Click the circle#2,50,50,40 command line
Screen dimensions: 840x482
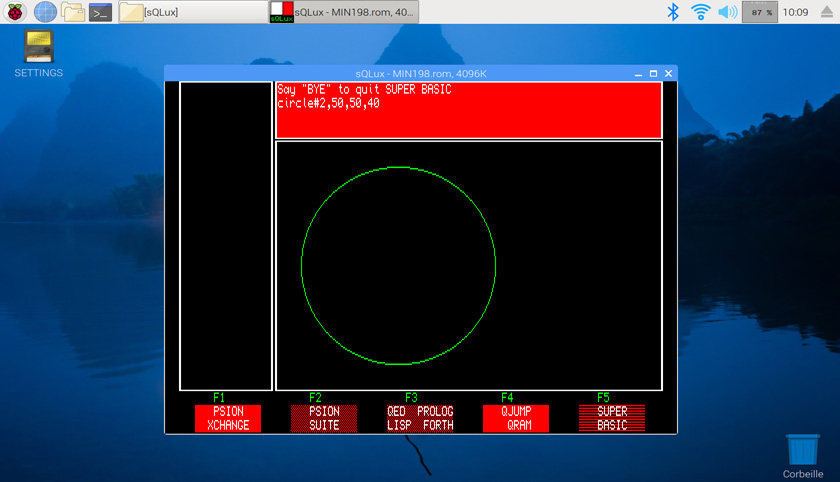328,103
